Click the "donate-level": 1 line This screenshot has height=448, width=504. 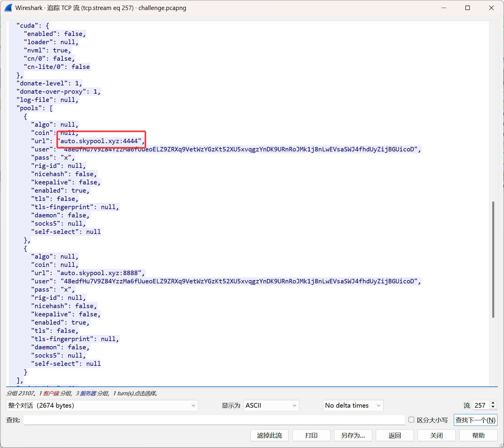49,83
